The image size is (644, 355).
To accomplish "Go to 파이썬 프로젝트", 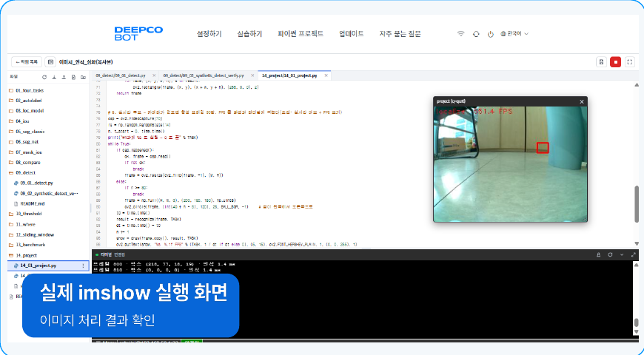I will pos(301,34).
